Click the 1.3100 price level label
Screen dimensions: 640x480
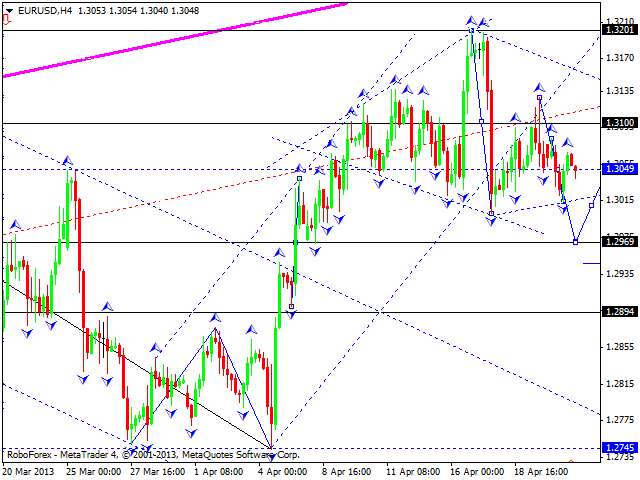click(618, 123)
